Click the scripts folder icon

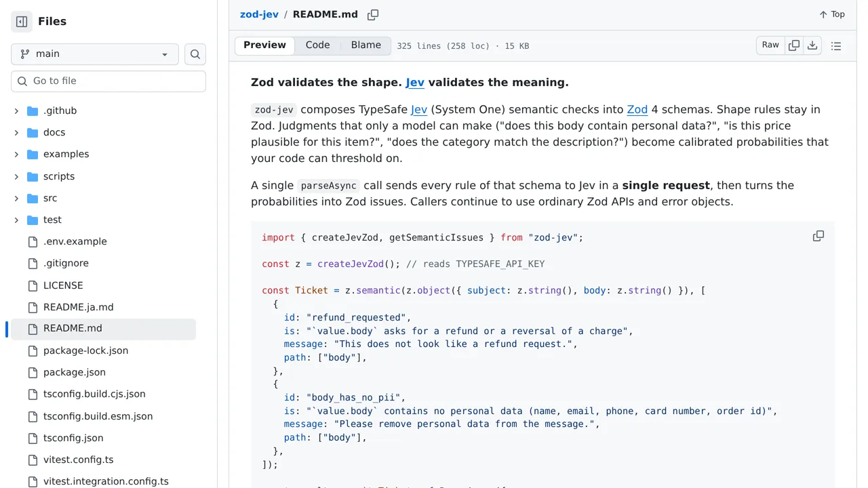point(33,176)
